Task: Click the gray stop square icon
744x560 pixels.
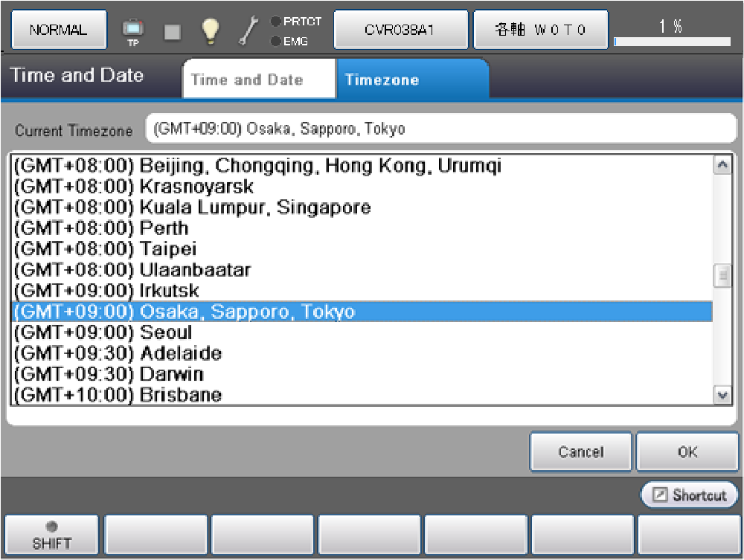Action: pyautogui.click(x=173, y=31)
